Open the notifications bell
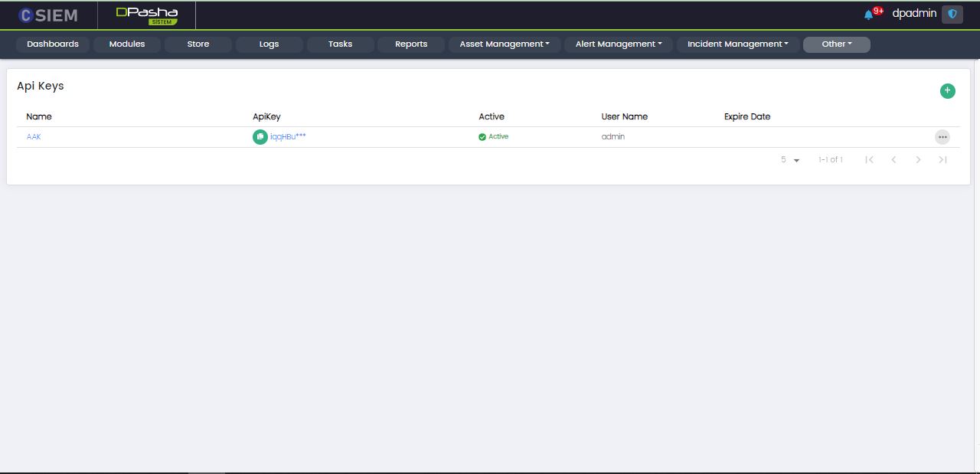Screen dimensions: 980x474 [x=868, y=15]
